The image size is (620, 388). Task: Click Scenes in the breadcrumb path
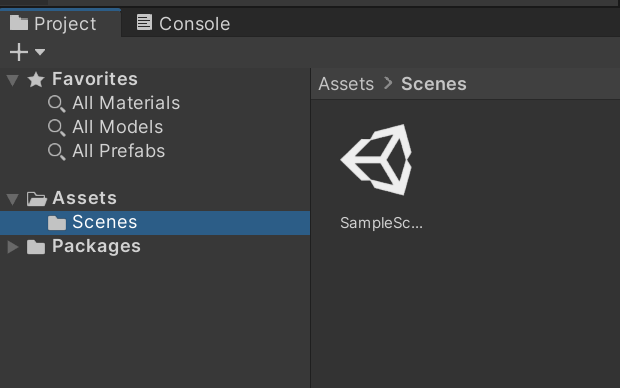point(434,84)
